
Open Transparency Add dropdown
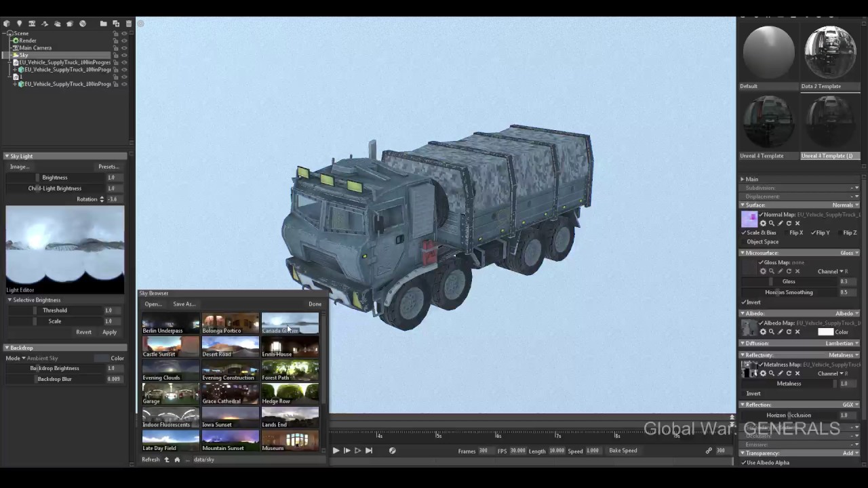point(850,453)
